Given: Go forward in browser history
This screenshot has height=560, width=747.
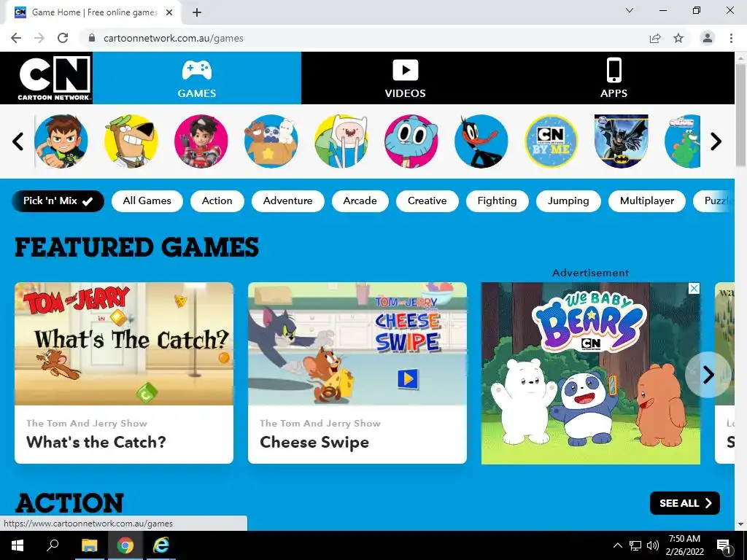Looking at the screenshot, I should tap(39, 38).
